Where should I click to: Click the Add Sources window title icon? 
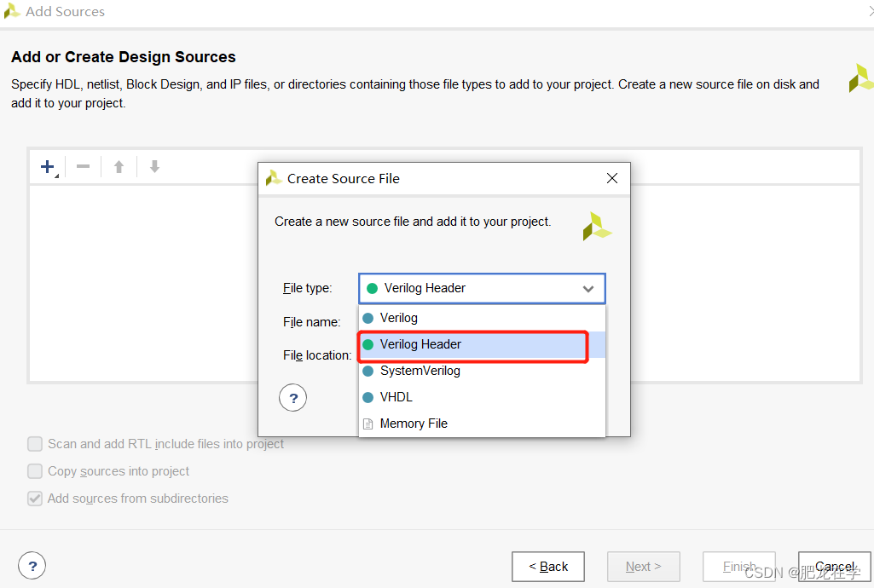click(12, 11)
